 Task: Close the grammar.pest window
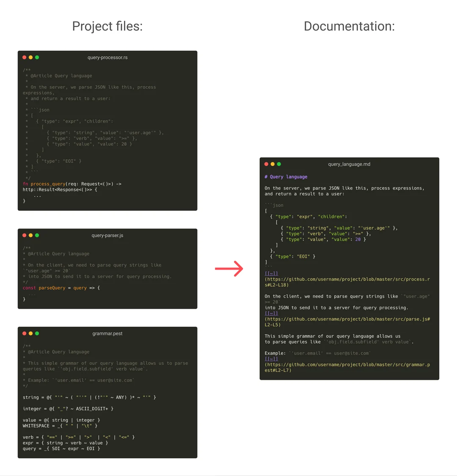pos(24,333)
